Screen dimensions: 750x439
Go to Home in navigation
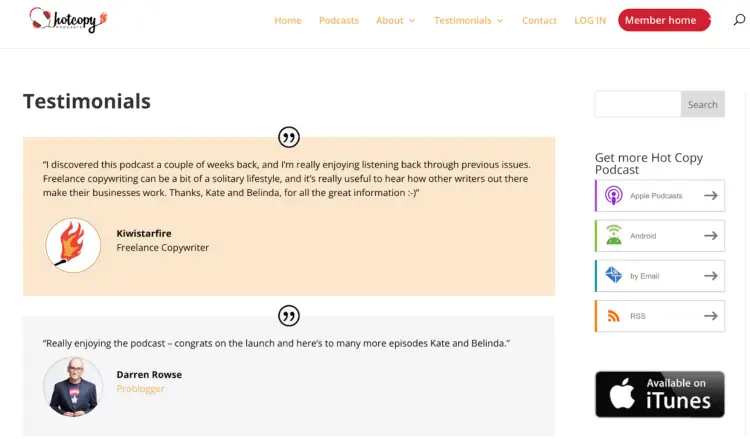point(288,21)
